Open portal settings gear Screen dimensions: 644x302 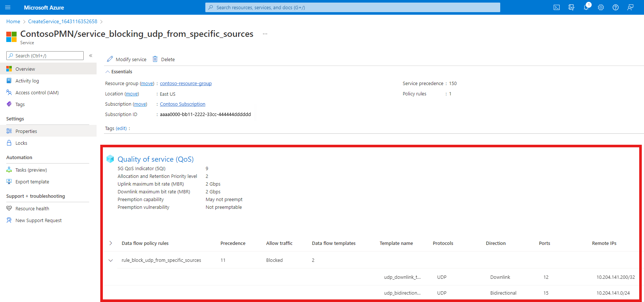coord(601,7)
